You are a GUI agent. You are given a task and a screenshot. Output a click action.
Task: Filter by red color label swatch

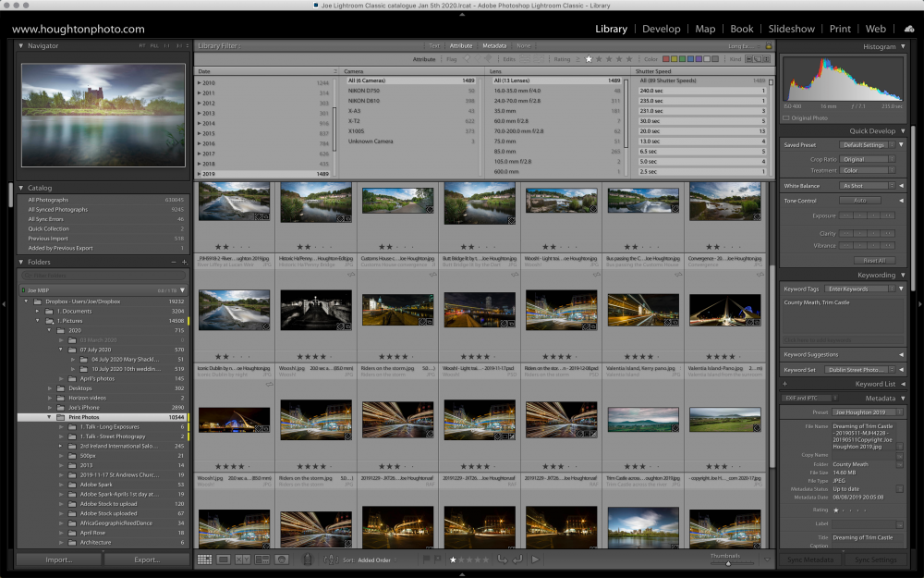[666, 59]
